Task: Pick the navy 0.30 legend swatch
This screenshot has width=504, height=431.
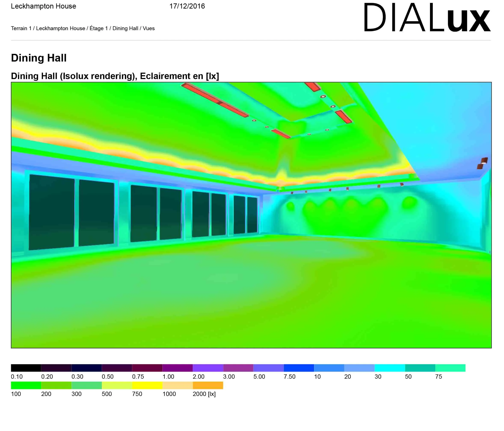Action: 87,368
